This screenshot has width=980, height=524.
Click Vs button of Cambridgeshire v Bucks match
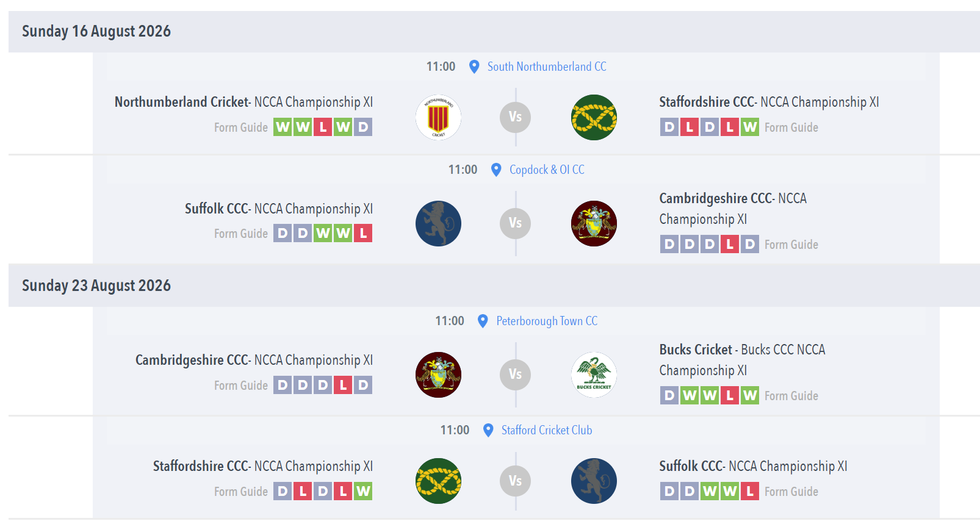pyautogui.click(x=515, y=374)
